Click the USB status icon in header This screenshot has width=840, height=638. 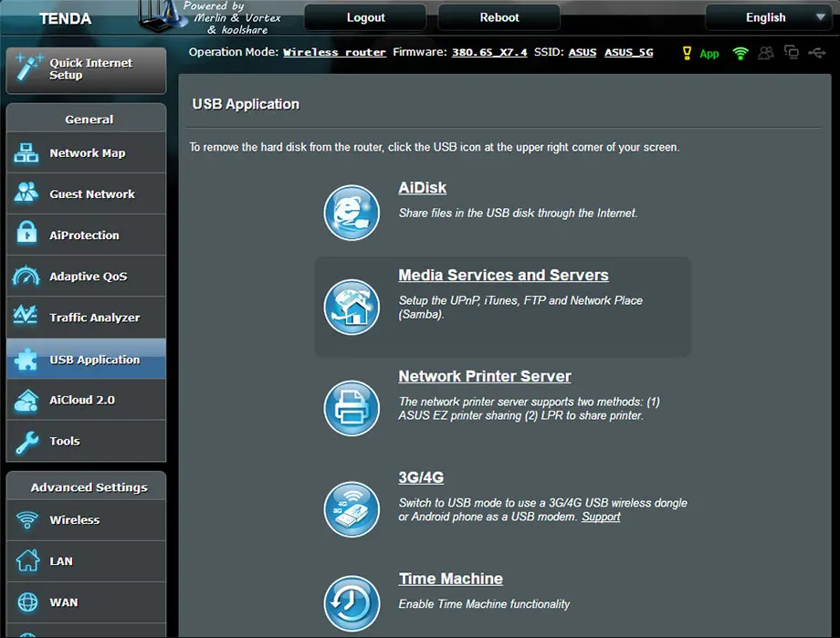816,54
